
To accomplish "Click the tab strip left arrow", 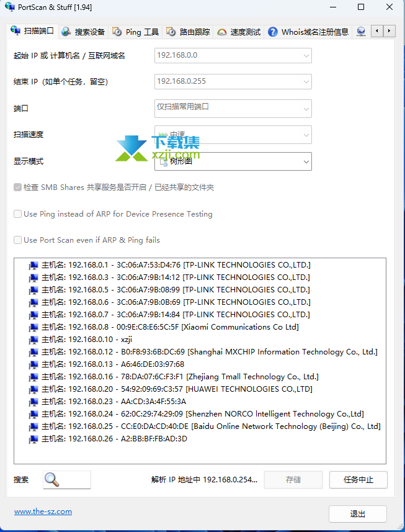I will pyautogui.click(x=377, y=31).
